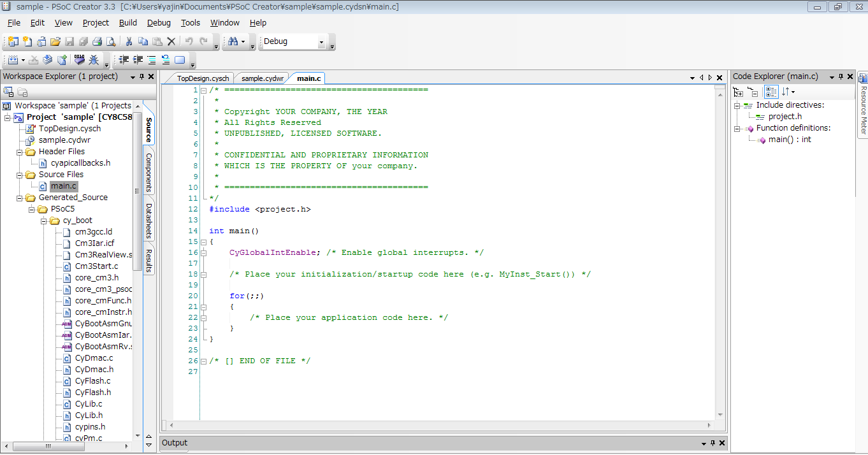Place cursor on the CyGlobalIntEnable line
Viewport: 868px width, 455px height.
click(x=357, y=252)
